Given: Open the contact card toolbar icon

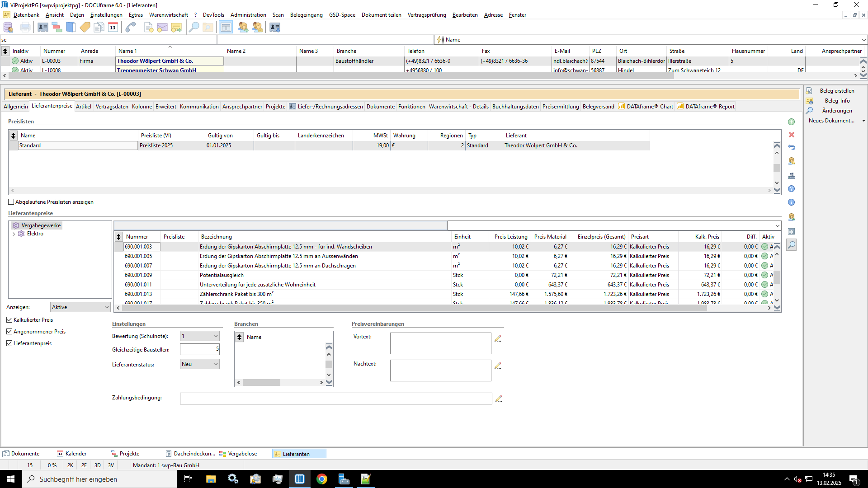Looking at the screenshot, I should click(x=43, y=28).
